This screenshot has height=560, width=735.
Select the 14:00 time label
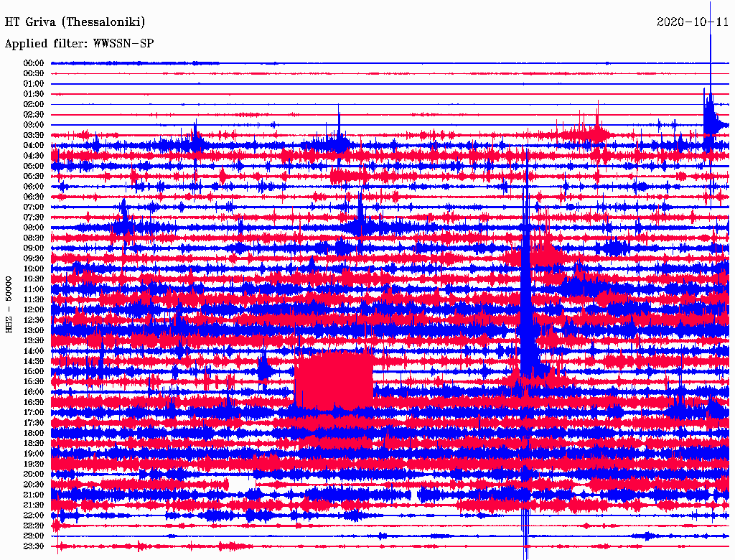tap(34, 351)
